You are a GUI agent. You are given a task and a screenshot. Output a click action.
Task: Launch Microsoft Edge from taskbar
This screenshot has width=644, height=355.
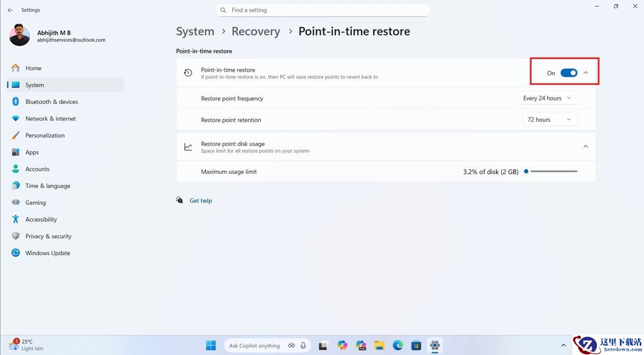tap(398, 345)
